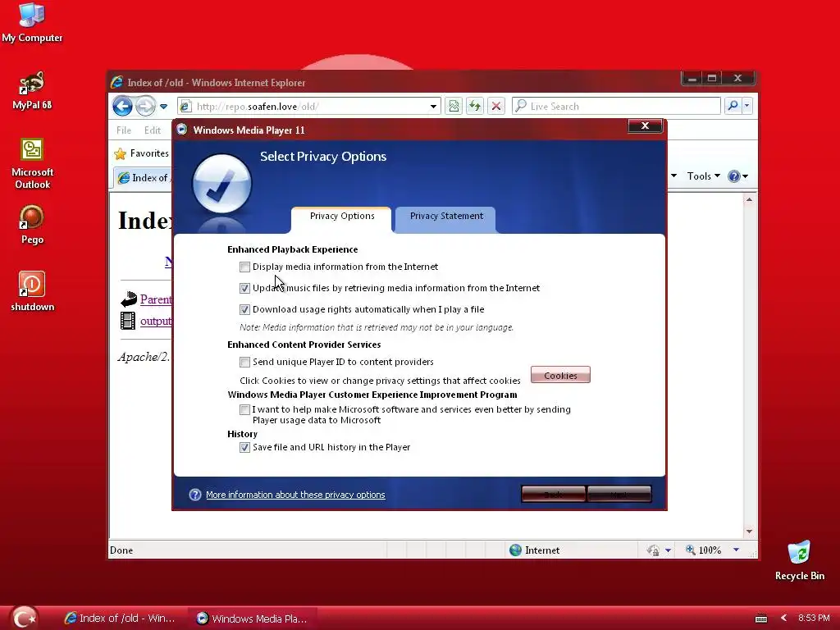The image size is (840, 630).
Task: Uncheck Save file and URL history in Player
Action: coord(244,447)
